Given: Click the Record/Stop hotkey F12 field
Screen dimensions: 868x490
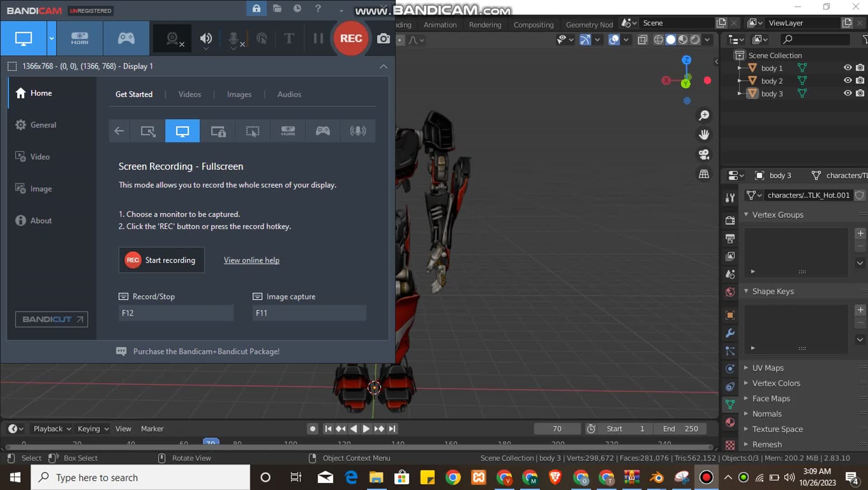Looking at the screenshot, I should [176, 313].
